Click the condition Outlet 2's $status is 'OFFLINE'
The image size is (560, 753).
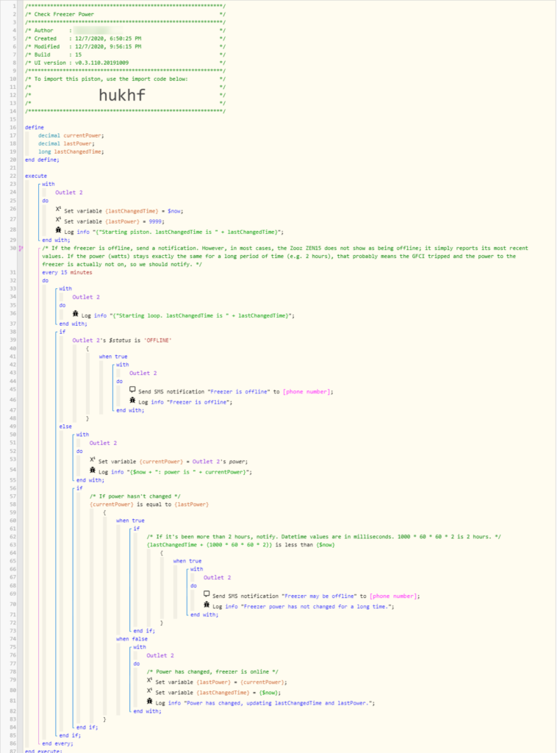pos(122,340)
